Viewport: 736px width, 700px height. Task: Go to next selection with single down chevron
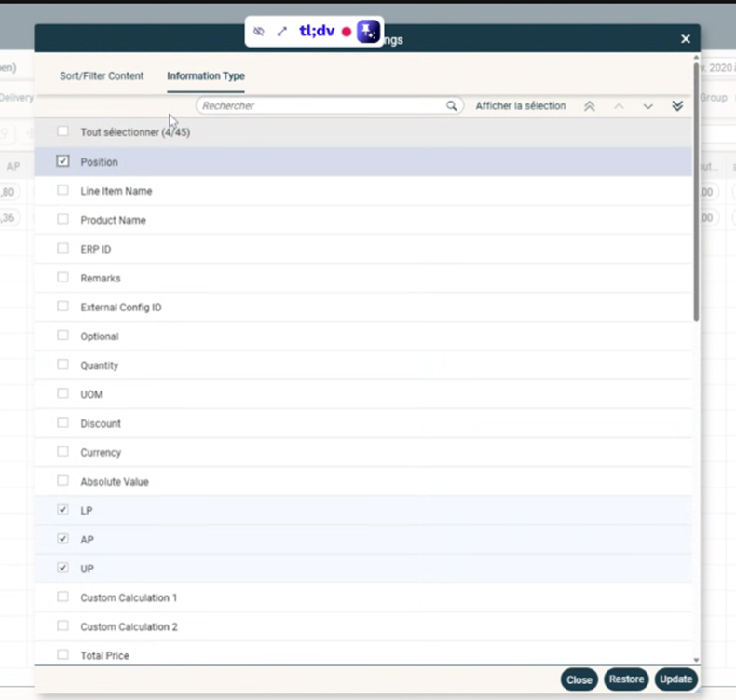[x=647, y=106]
